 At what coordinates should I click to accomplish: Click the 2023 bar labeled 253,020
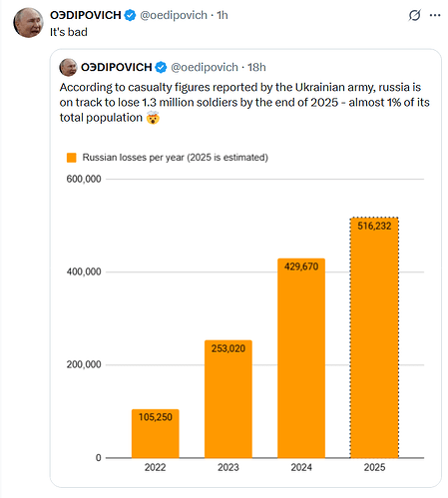coord(228,399)
